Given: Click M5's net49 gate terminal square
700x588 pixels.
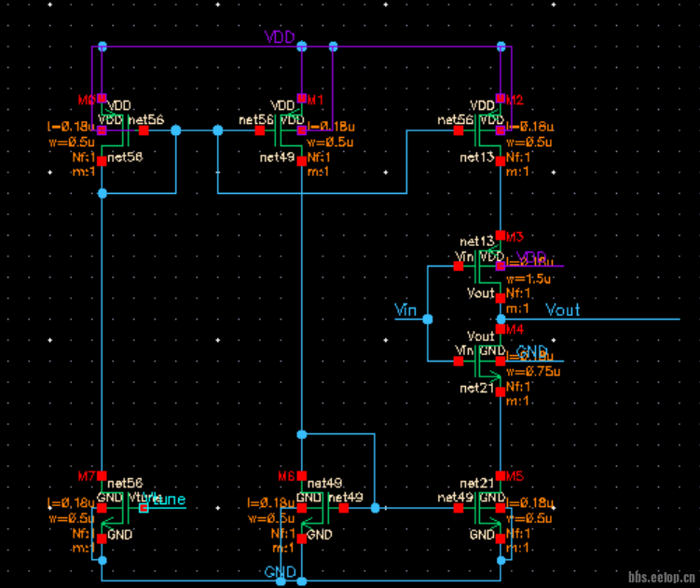Looking at the screenshot, I should 459,508.
